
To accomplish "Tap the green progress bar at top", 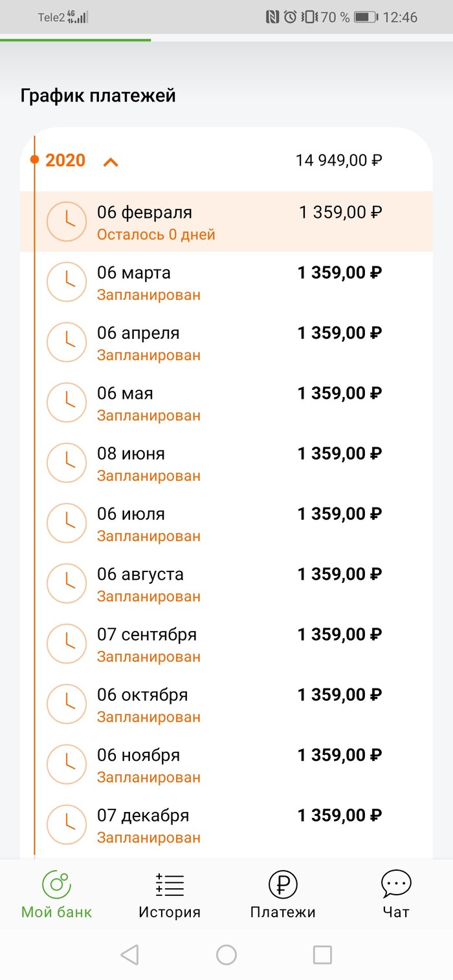I will [x=75, y=40].
